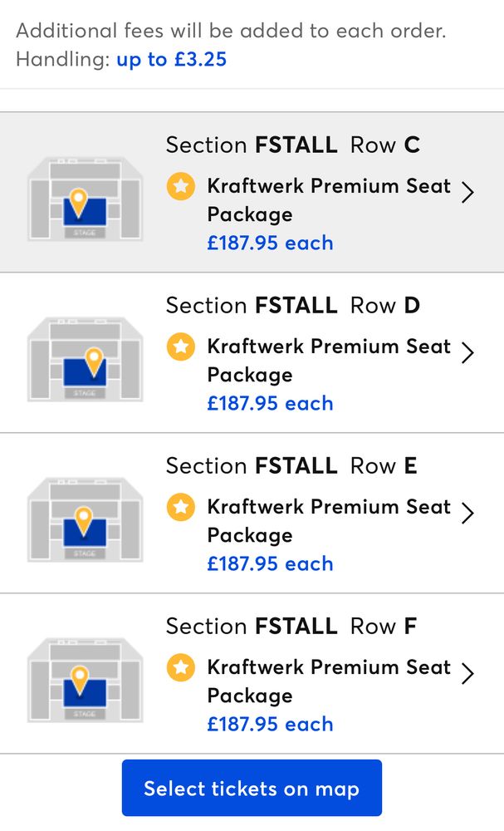Expand Row D listing with chevron arrow
This screenshot has width=504, height=831.
(x=468, y=353)
